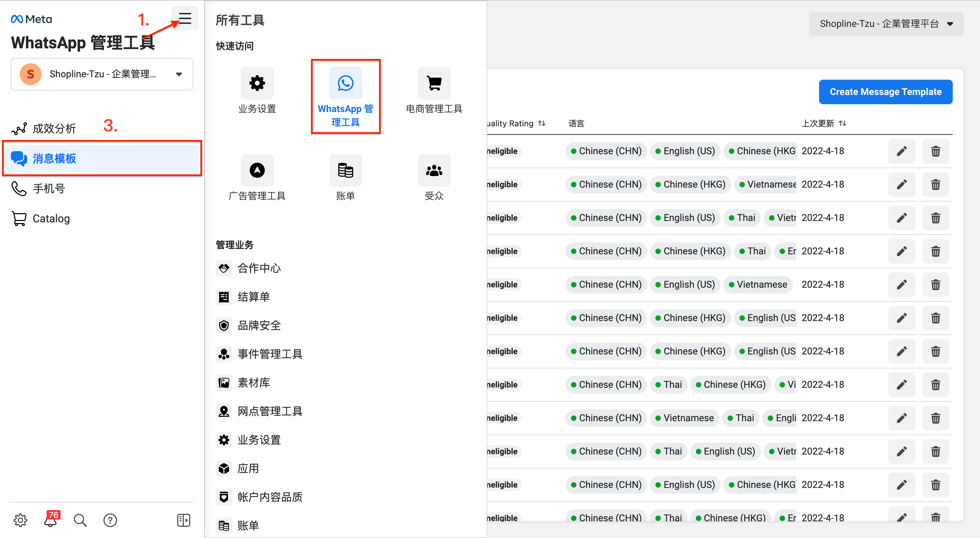This screenshot has width=980, height=538.
Task: Open the help question mark icon
Action: pyautogui.click(x=110, y=520)
